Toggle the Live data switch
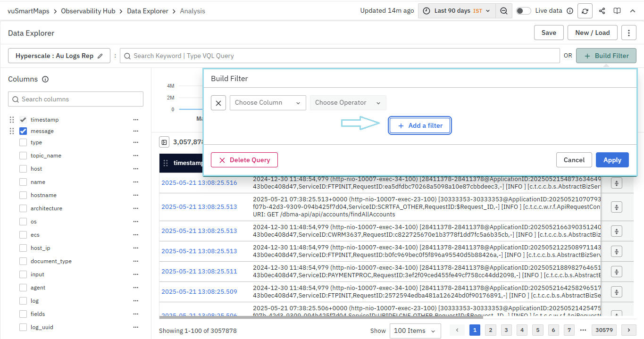The width and height of the screenshot is (644, 339). pos(523,11)
